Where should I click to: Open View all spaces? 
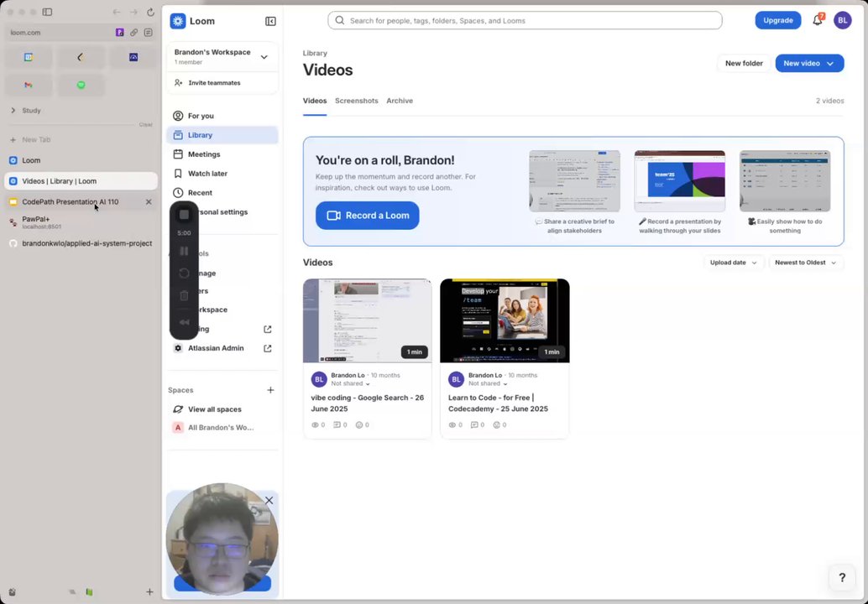222,409
